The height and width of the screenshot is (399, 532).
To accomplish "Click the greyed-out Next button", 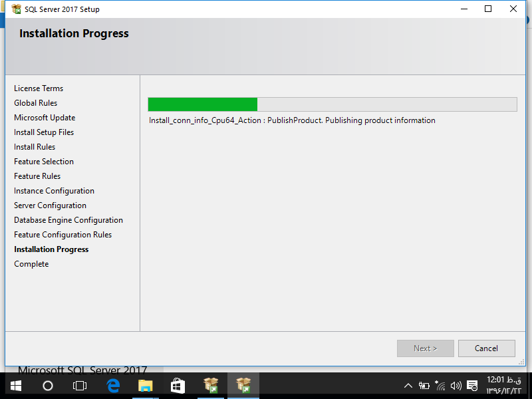I will coord(425,348).
